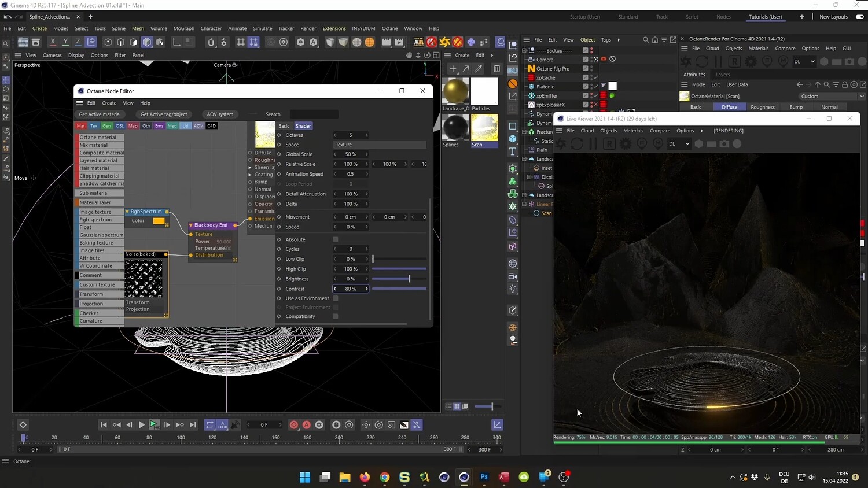Click the Object Manager search icon
868x488 pixels.
(646, 40)
